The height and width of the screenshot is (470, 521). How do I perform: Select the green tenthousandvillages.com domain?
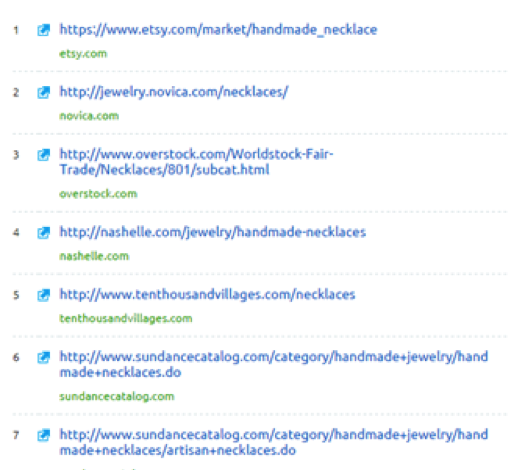coord(126,319)
